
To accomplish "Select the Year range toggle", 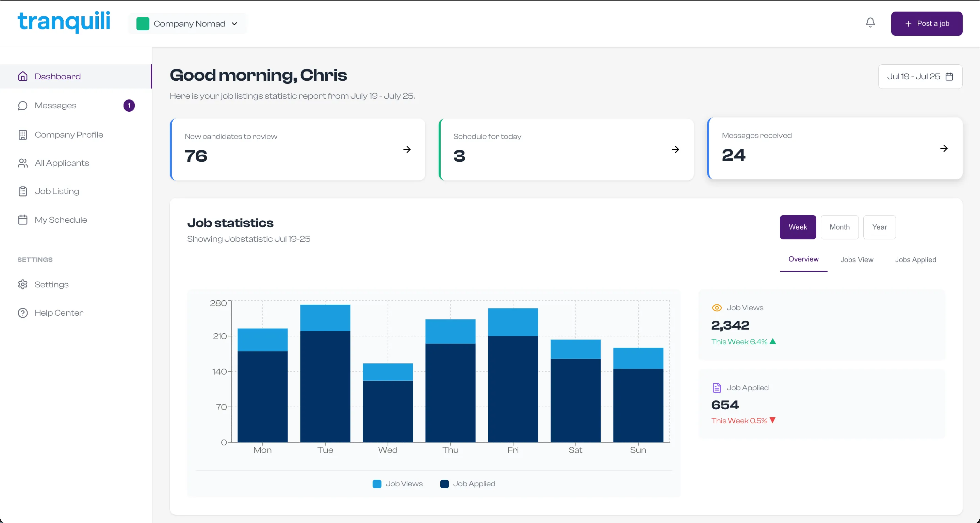I will point(880,227).
